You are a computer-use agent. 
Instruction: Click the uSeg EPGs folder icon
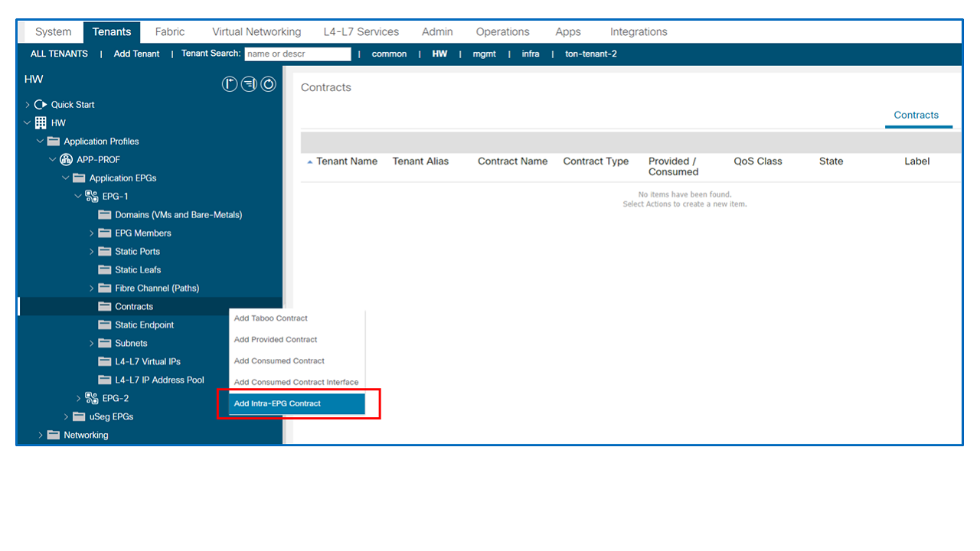tap(79, 417)
